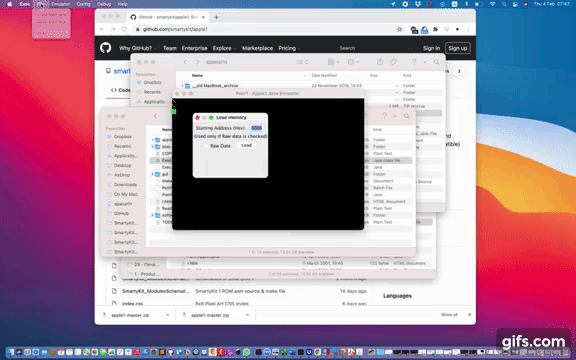This screenshot has width=576, height=360.
Task: Open the Config menu
Action: coord(83,4)
